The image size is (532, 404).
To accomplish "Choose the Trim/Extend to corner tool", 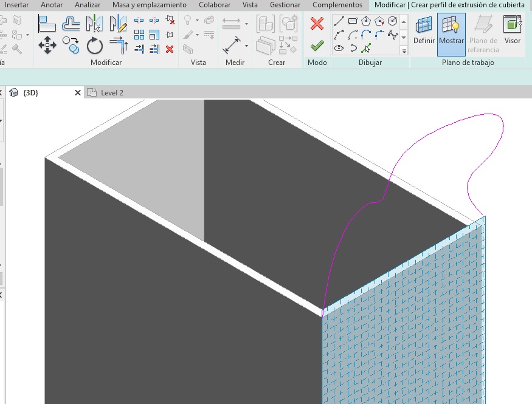I will click(118, 45).
